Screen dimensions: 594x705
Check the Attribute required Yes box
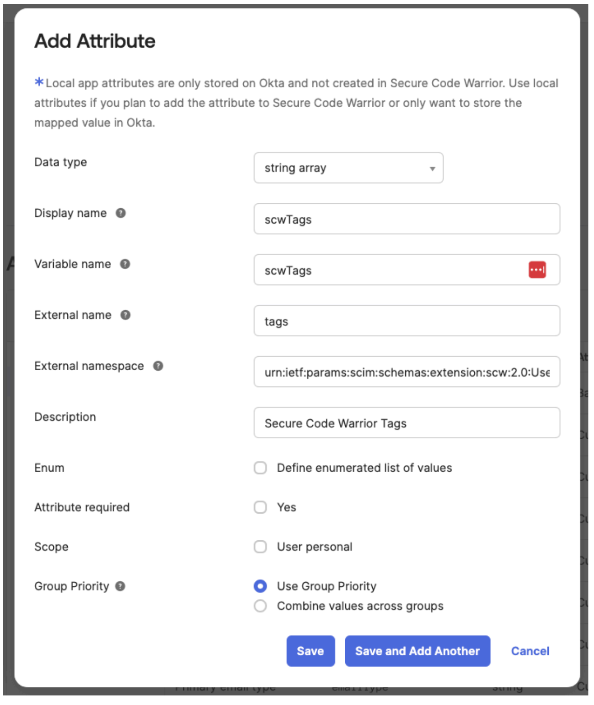(260, 508)
